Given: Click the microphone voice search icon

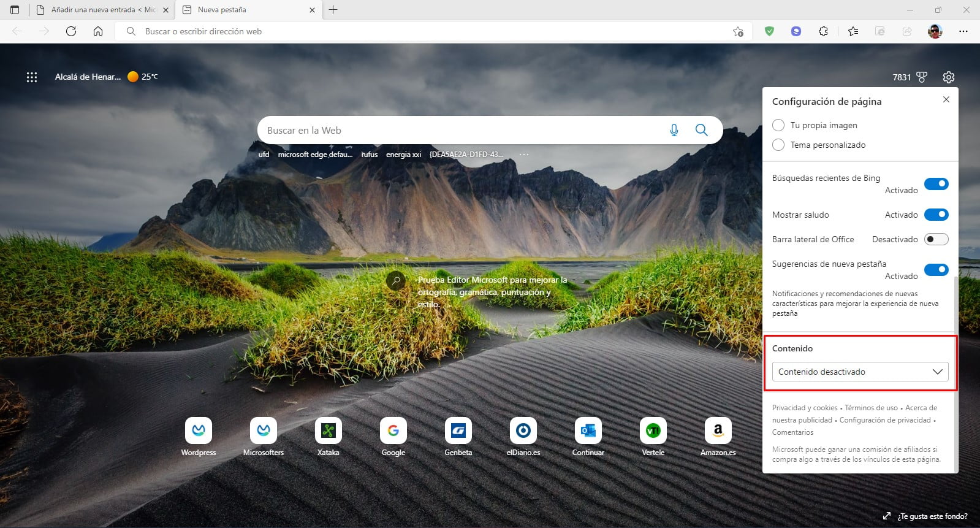Looking at the screenshot, I should [674, 130].
